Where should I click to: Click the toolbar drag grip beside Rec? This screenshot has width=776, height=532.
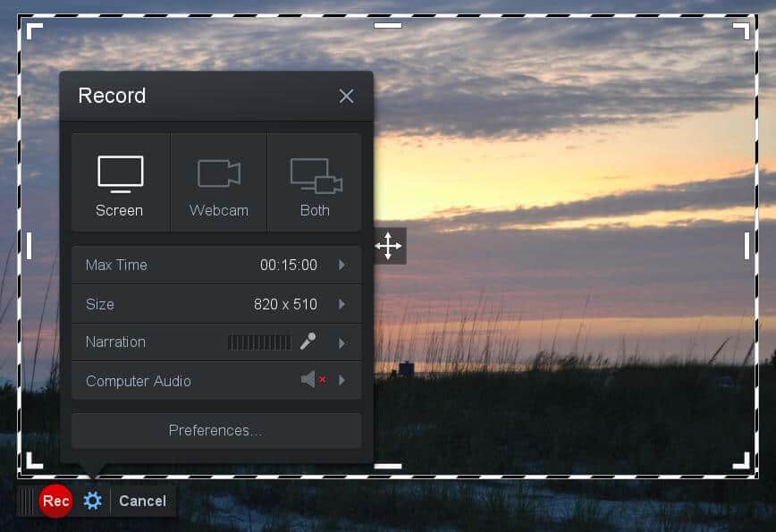[26, 501]
